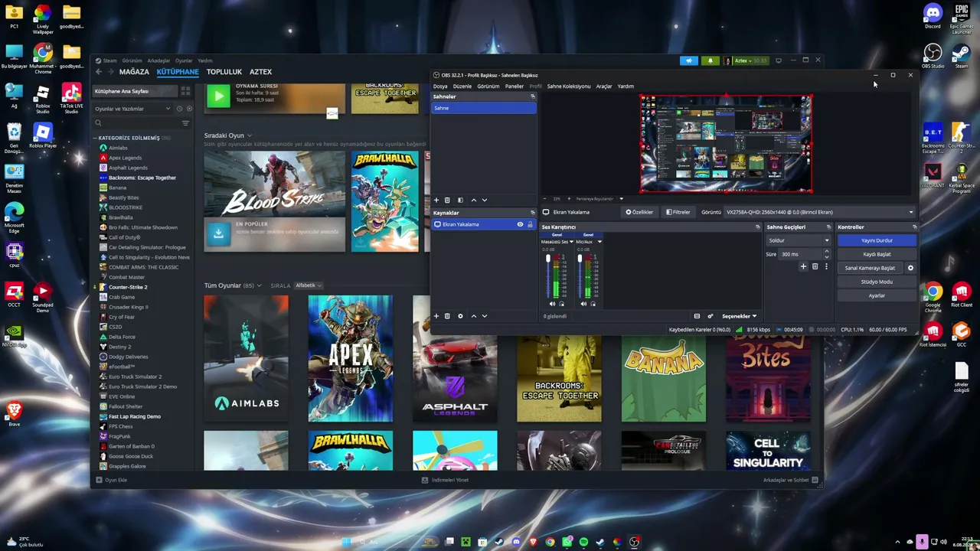
Task: Open transition properties three-dot menu
Action: pyautogui.click(x=826, y=266)
